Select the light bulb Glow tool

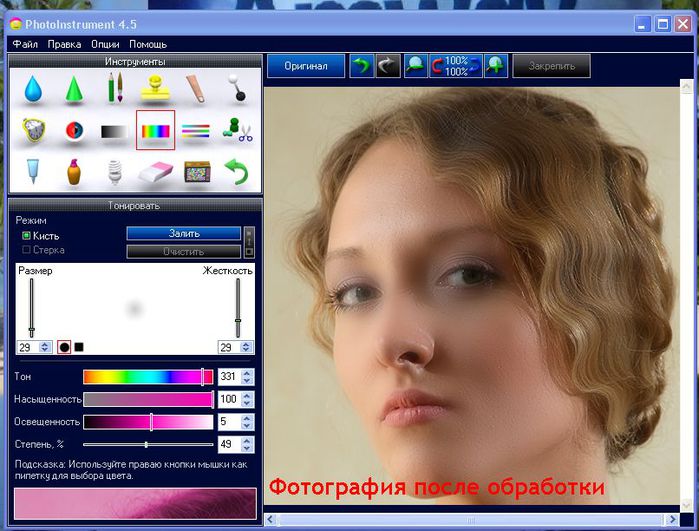(115, 172)
